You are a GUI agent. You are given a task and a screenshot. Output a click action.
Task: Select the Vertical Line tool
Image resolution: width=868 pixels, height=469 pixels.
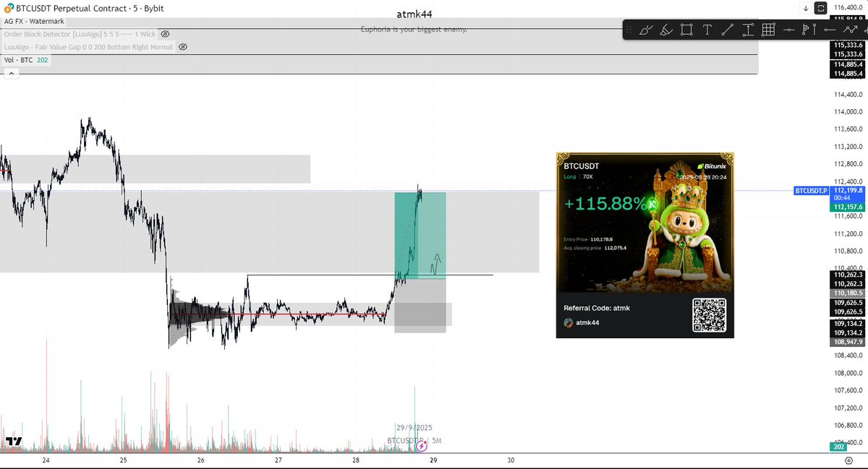[x=815, y=30]
